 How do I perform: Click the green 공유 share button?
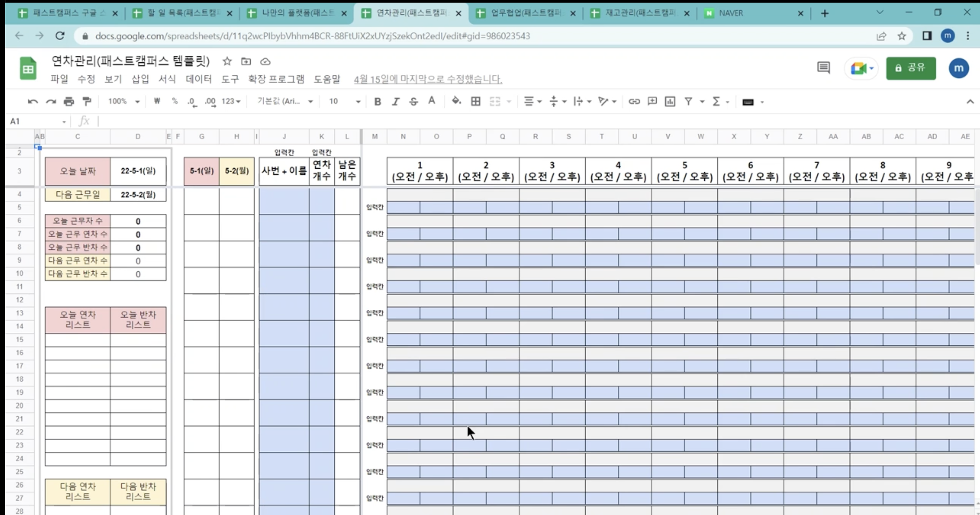tap(911, 68)
